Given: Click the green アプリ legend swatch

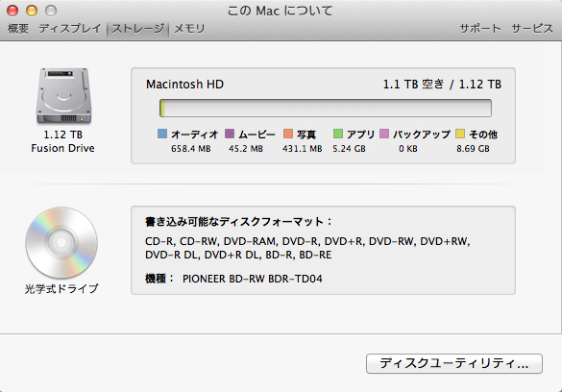Looking at the screenshot, I should coord(337,134).
